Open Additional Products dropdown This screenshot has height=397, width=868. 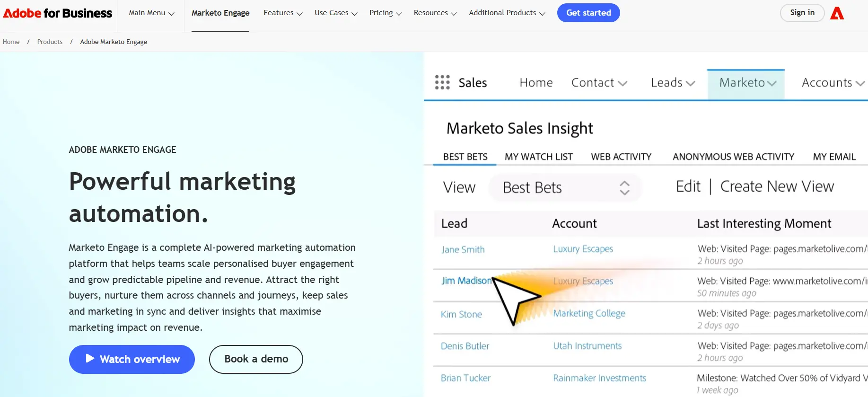pos(507,13)
